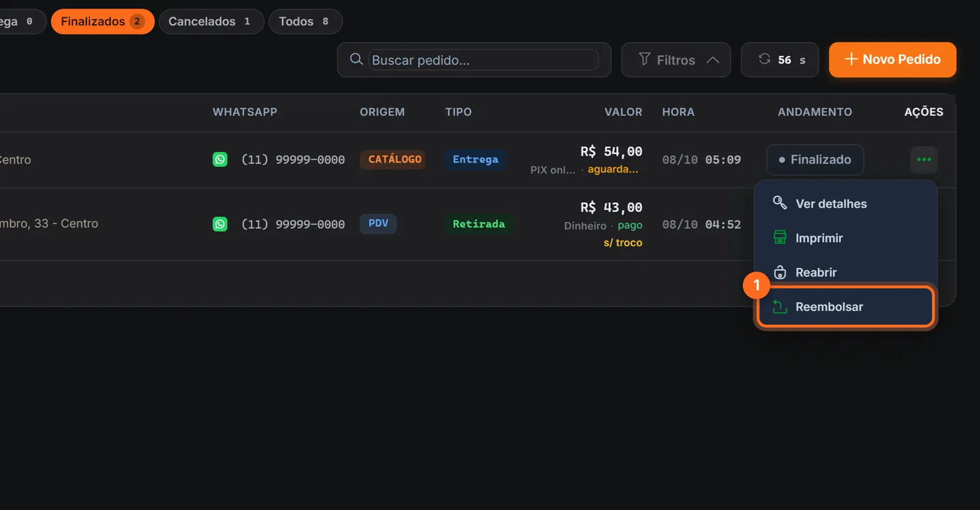Open WhatsApp icon for the R$ 54,00 order

[x=220, y=159]
